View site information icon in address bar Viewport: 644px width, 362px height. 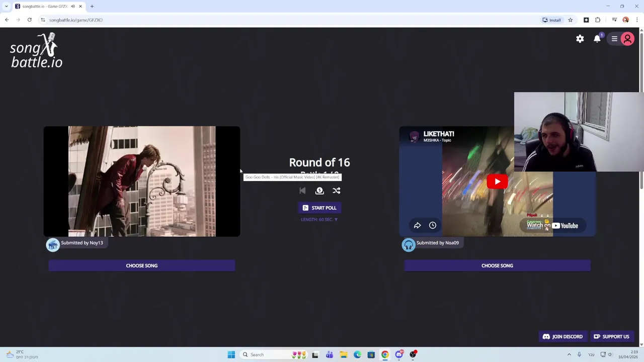point(43,20)
